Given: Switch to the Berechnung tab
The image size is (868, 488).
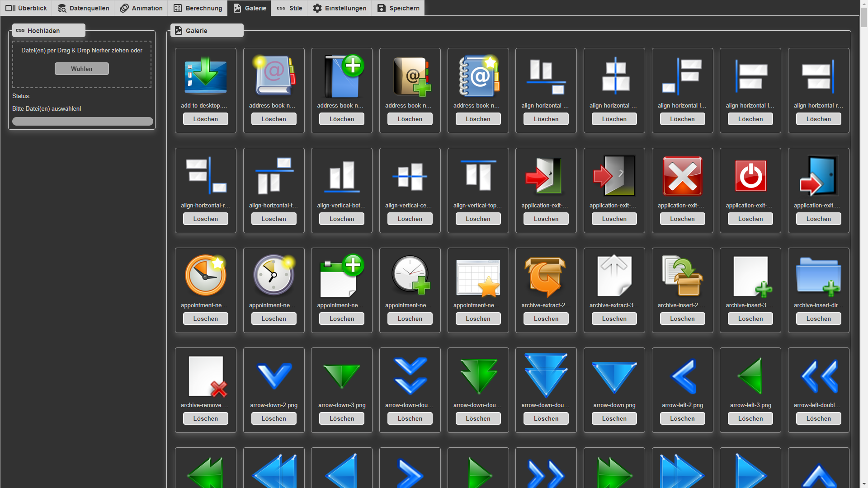Looking at the screenshot, I should pyautogui.click(x=198, y=8).
